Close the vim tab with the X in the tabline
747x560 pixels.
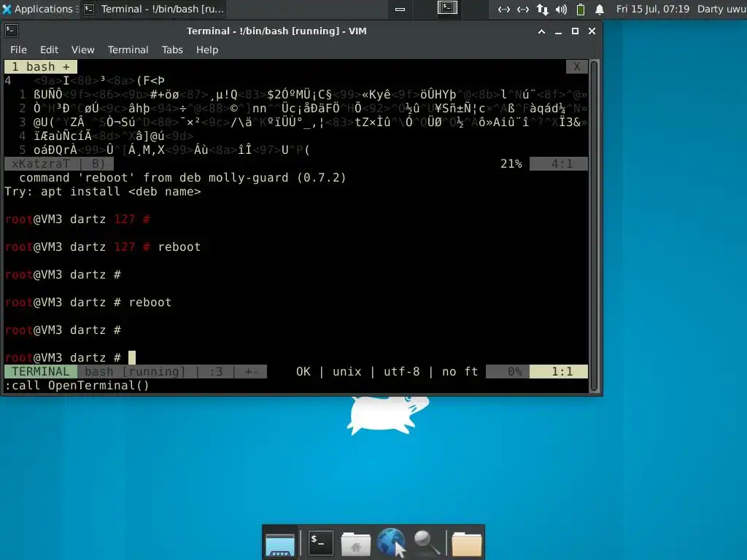pyautogui.click(x=576, y=66)
